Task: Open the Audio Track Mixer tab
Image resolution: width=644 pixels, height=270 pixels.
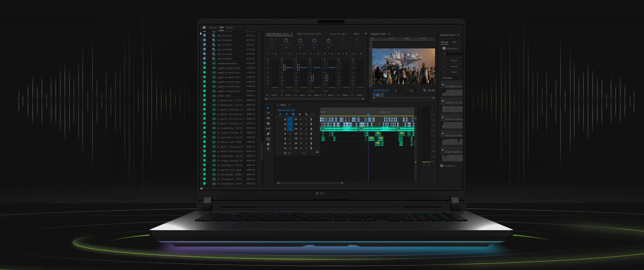Action: pyautogui.click(x=309, y=34)
